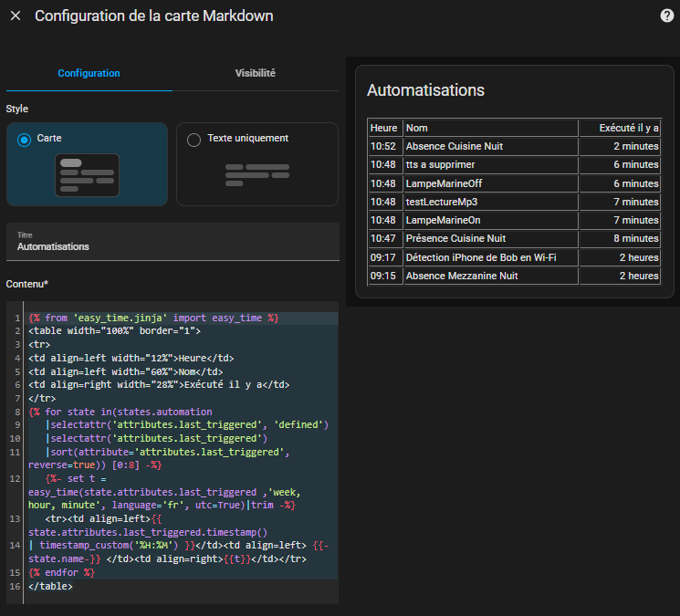Click the Texte uniquement preview thumbnail
Image resolution: width=680 pixels, height=616 pixels.
tap(257, 175)
